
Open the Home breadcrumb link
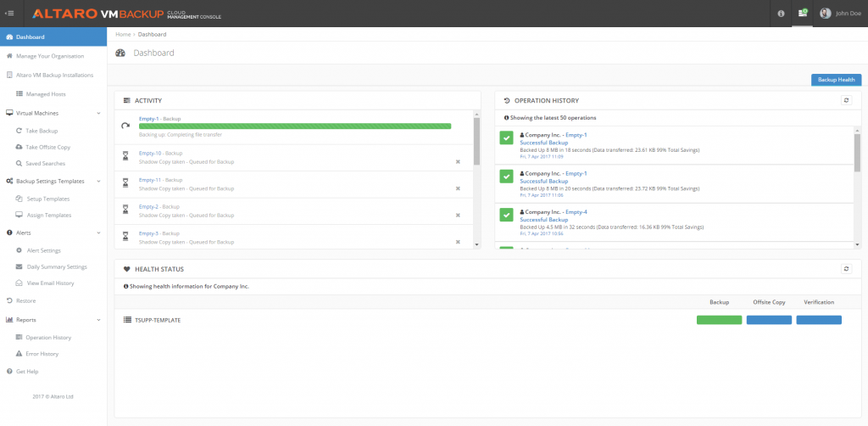click(123, 35)
